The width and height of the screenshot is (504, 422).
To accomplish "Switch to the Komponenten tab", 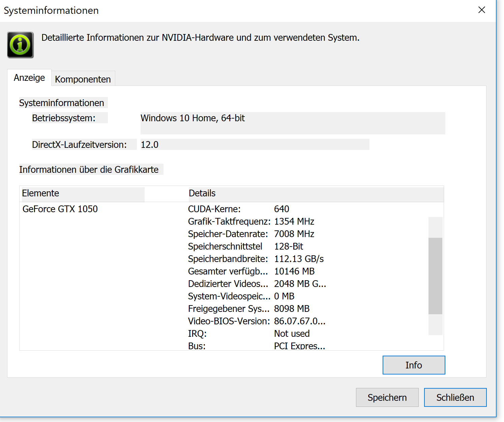I will click(83, 79).
